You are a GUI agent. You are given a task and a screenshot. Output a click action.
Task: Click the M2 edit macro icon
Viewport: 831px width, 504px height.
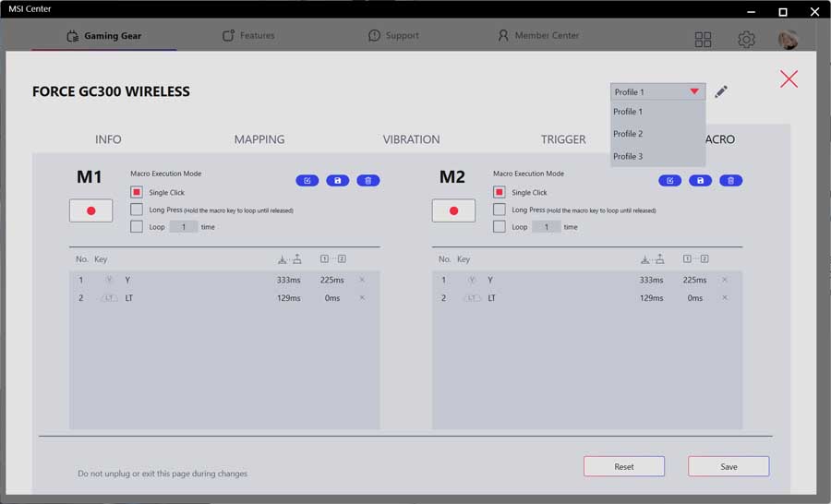(670, 181)
